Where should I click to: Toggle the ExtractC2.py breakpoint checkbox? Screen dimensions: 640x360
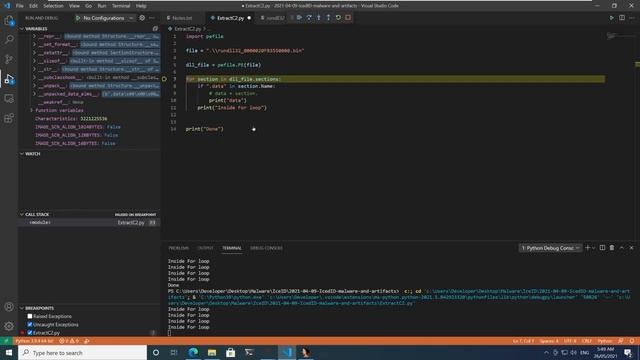tap(30, 333)
